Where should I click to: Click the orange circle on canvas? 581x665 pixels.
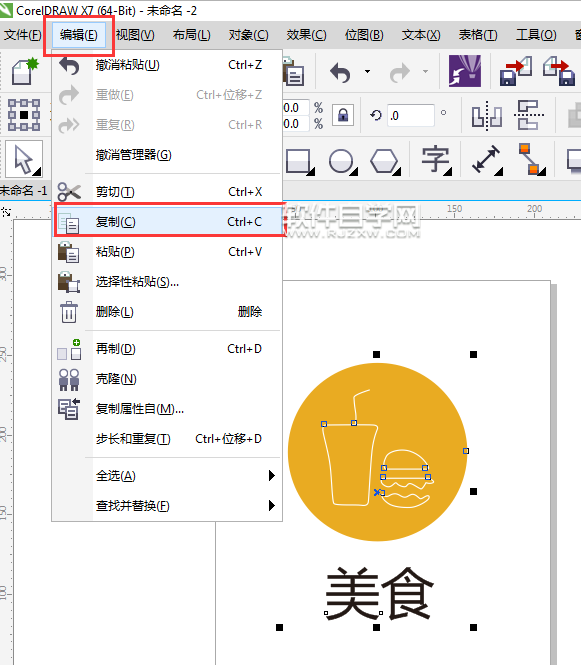(377, 452)
